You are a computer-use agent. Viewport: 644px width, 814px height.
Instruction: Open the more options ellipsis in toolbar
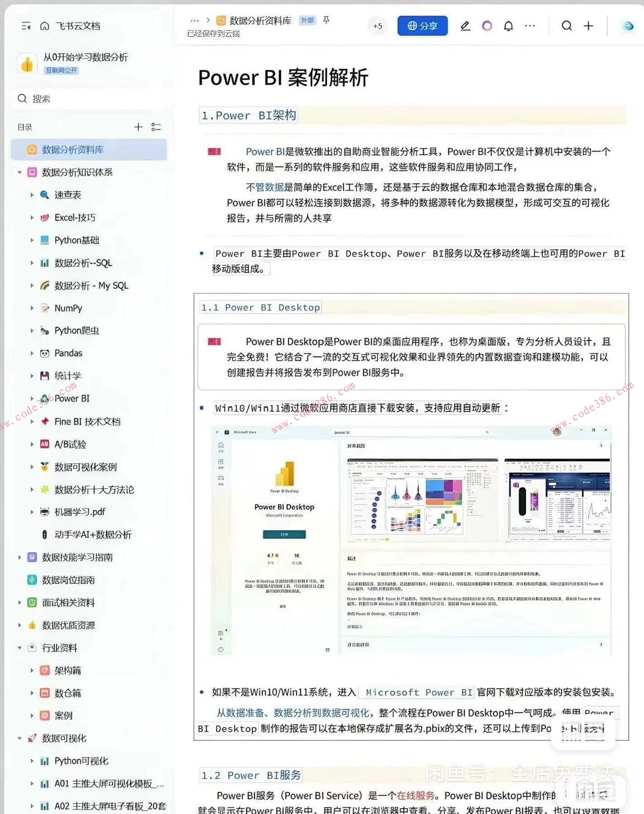coord(530,26)
